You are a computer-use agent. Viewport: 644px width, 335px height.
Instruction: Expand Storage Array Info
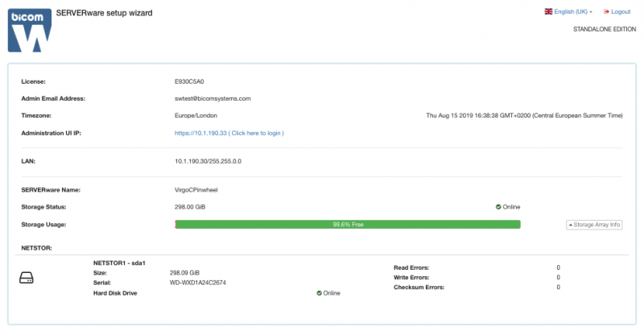[x=594, y=225]
